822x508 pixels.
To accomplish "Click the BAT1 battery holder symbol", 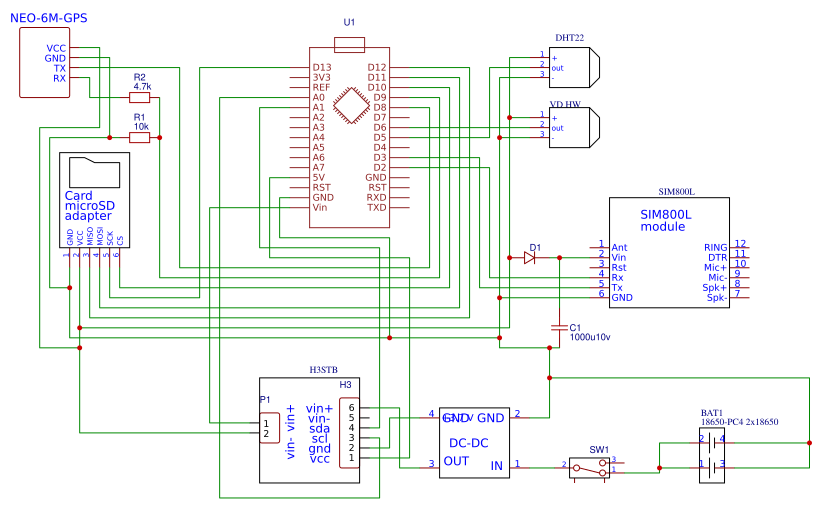I will coord(711,455).
